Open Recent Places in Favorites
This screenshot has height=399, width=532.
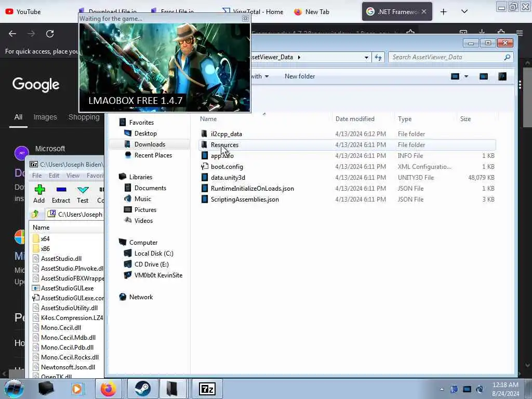pyautogui.click(x=153, y=155)
